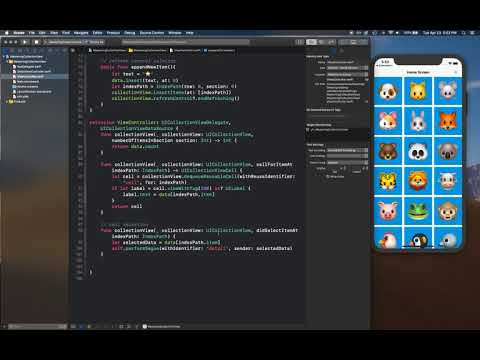480x360 pixels.
Task: Tap the hamster emoji cell in the simulator
Action: (388, 121)
